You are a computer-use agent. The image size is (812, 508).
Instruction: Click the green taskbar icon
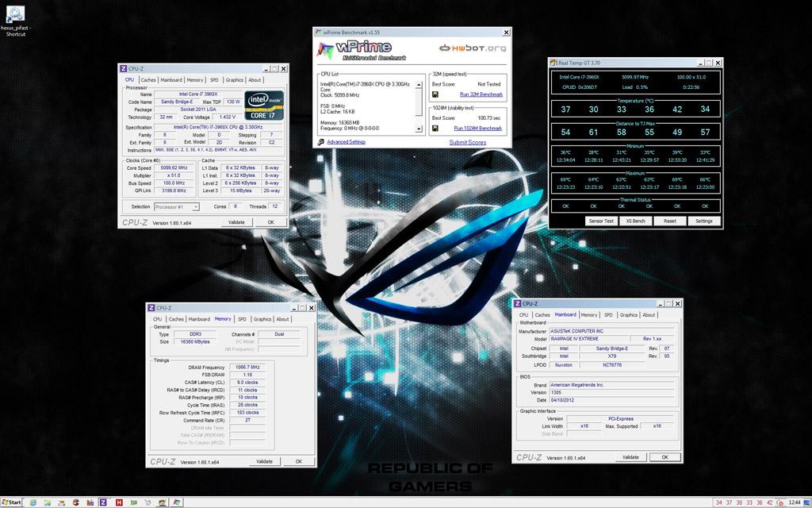pyautogui.click(x=133, y=502)
